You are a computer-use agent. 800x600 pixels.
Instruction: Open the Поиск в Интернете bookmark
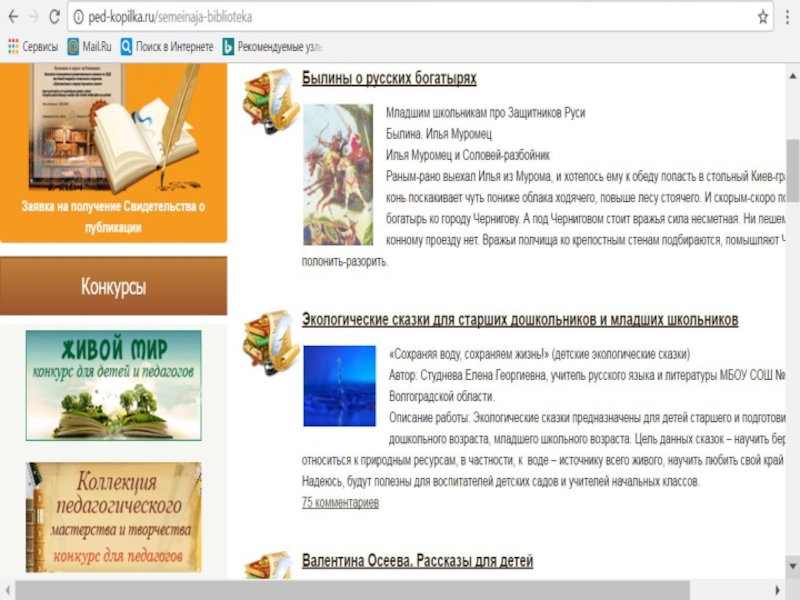click(x=167, y=46)
